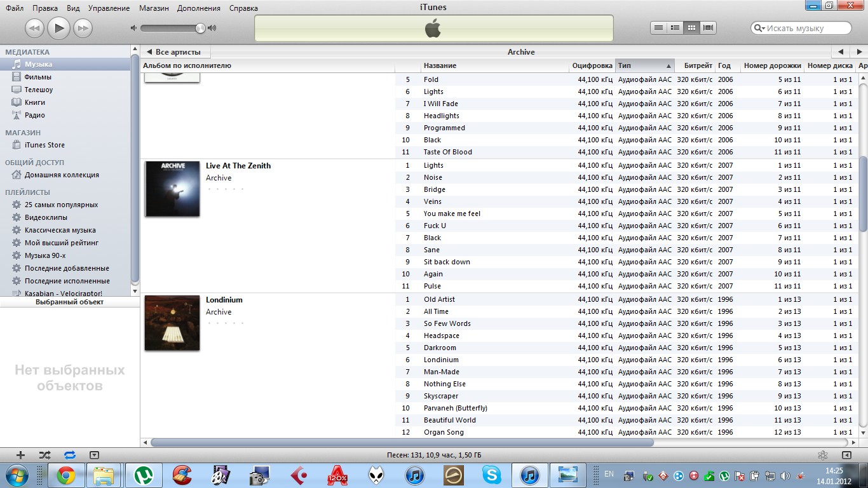Click the volume slider knob
868x488 pixels.
201,28
